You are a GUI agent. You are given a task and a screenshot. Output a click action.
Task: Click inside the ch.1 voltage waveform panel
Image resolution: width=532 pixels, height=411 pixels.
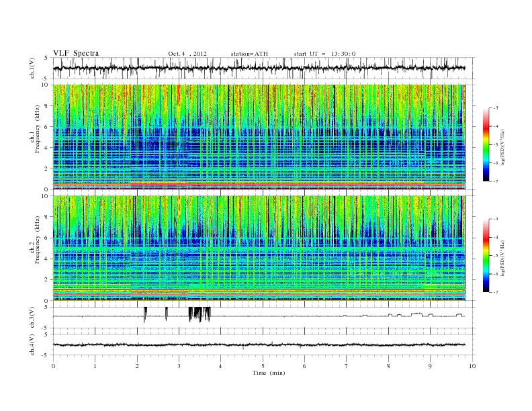click(x=264, y=68)
